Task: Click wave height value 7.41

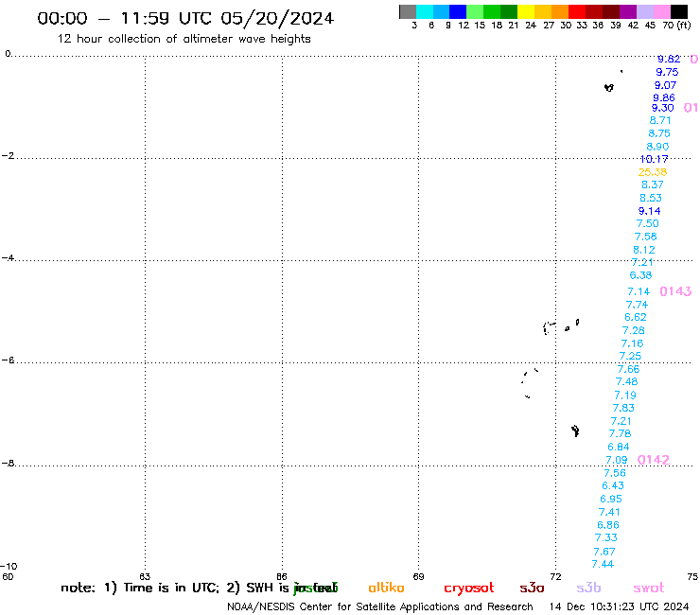Action: point(609,512)
